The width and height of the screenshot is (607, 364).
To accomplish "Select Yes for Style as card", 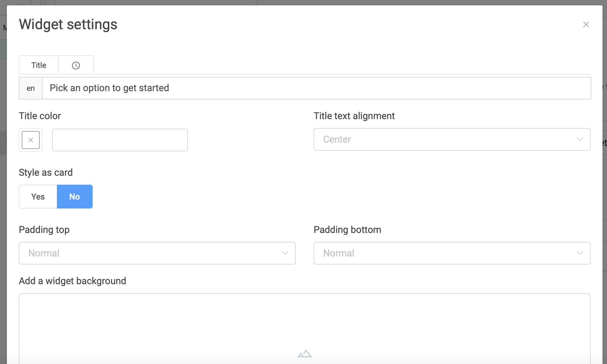I will [38, 197].
